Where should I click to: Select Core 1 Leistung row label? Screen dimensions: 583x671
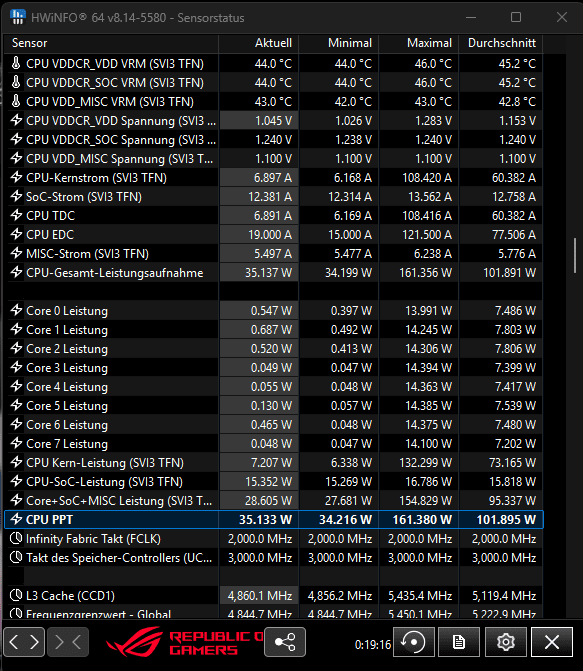(67, 330)
